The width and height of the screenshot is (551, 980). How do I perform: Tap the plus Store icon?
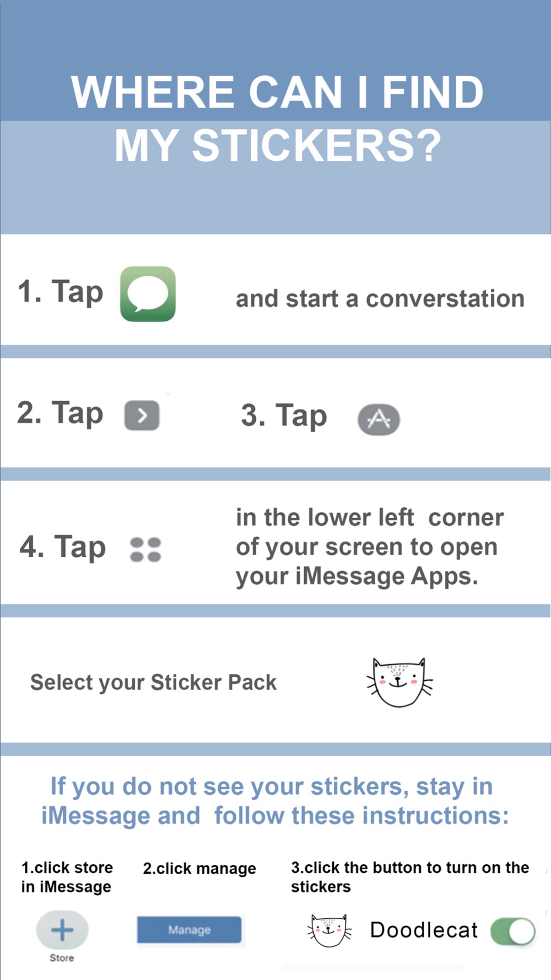[x=62, y=930]
